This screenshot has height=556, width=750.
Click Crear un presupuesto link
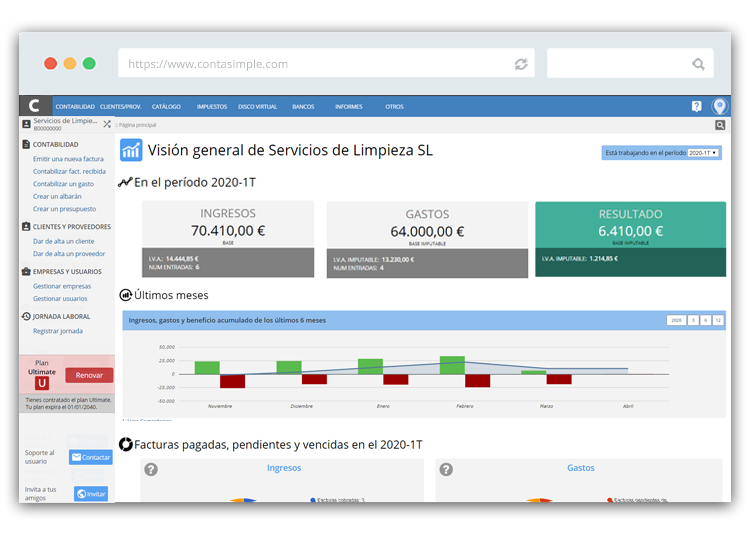[64, 209]
